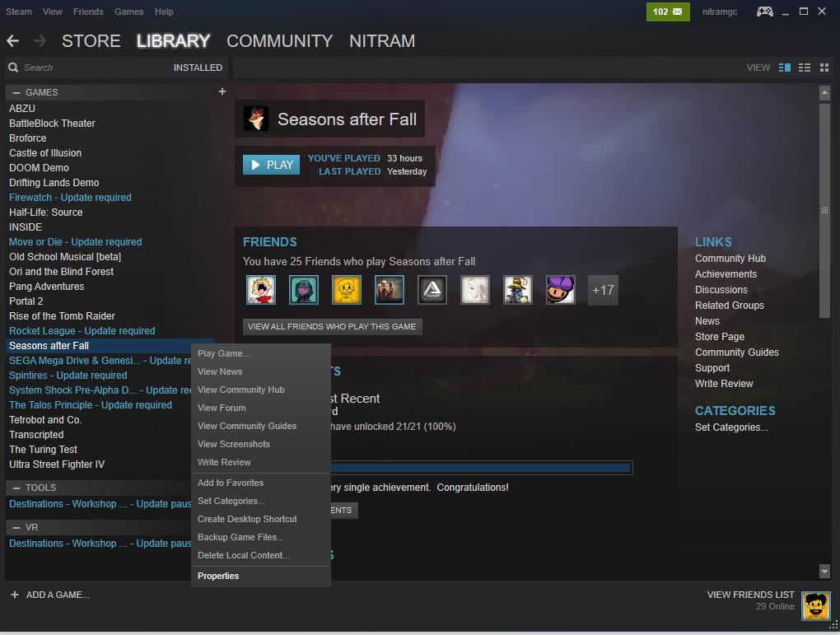Launch Big Picture mode controller icon
The height and width of the screenshot is (635, 840).
764,12
